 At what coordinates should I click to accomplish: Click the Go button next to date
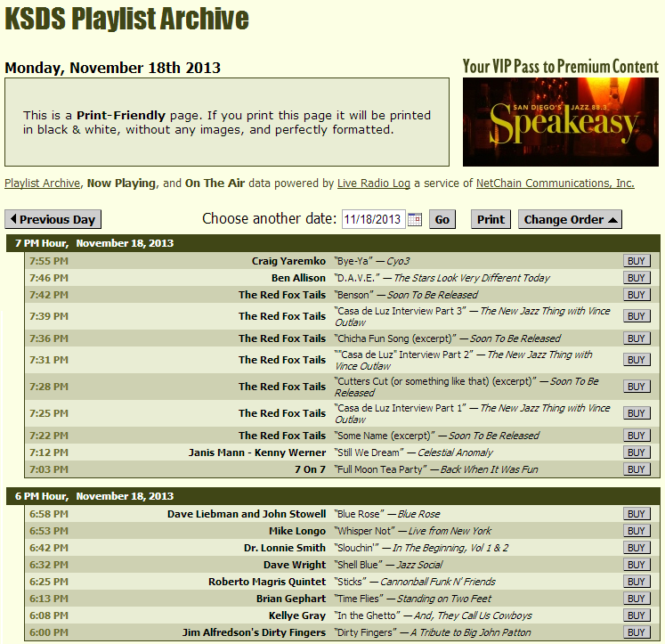click(442, 219)
